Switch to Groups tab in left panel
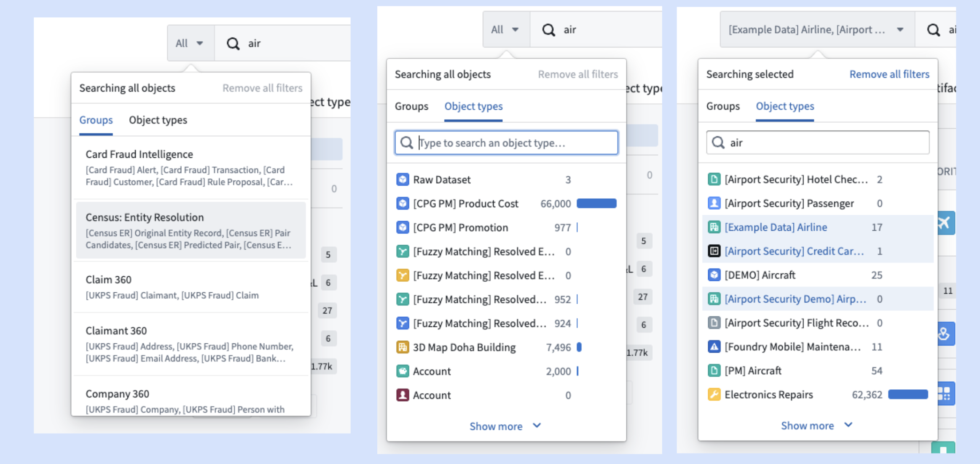980x464 pixels. 96,120
